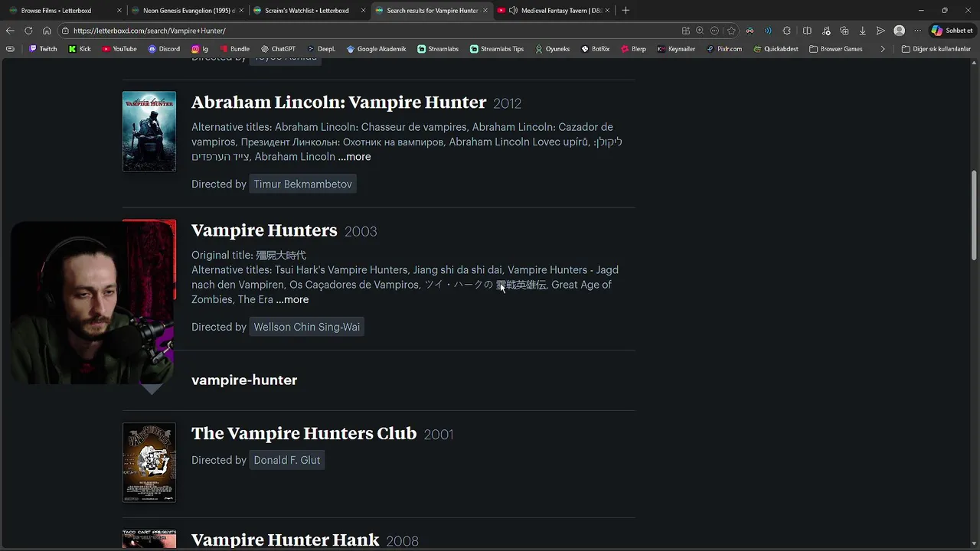
Task: Open the media music-note icon in toolbar
Action: pos(826,31)
